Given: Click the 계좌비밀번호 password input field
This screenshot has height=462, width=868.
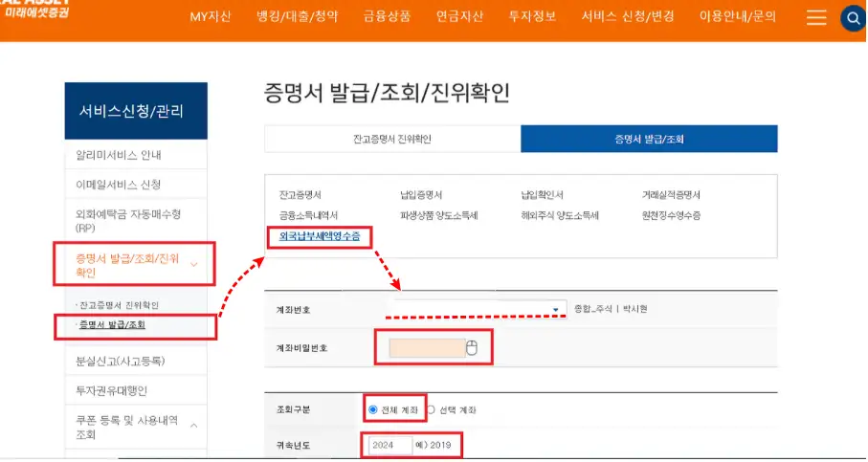Looking at the screenshot, I should pyautogui.click(x=428, y=348).
